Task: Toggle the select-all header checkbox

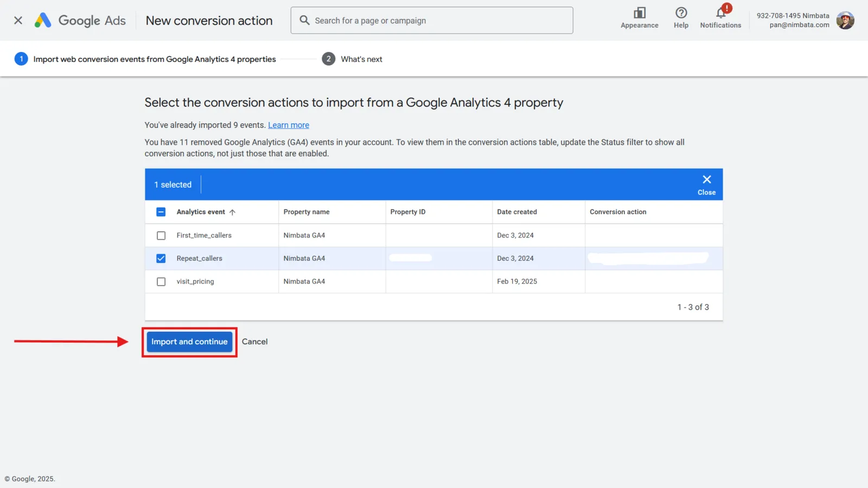Action: click(x=161, y=212)
